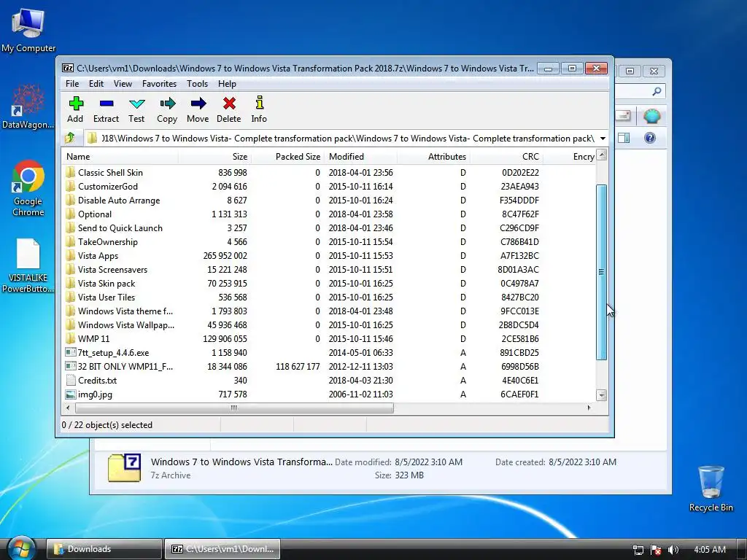Select the Vista Apps folder icon
The image size is (747, 560).
tap(71, 256)
